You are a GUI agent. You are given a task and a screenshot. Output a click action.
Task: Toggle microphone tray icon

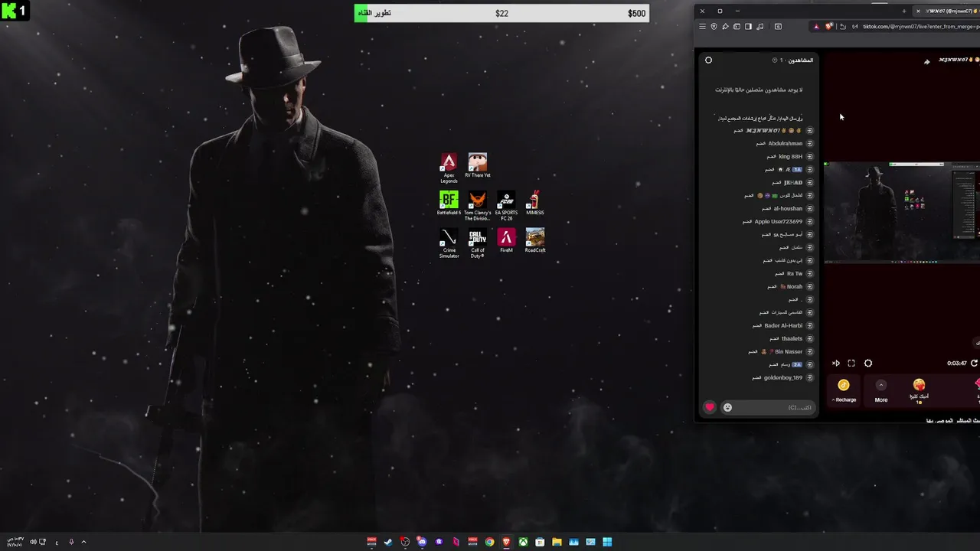pos(71,542)
